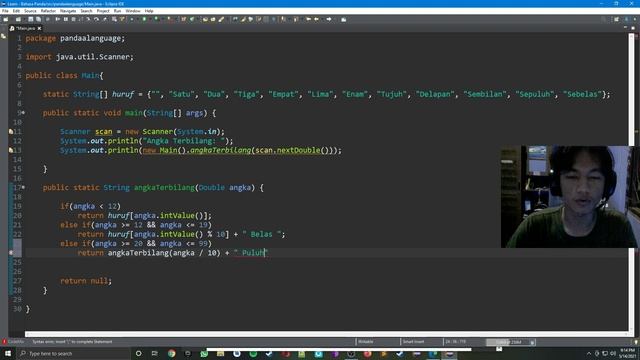This screenshot has height=360, width=640.
Task: Click the cursor position 24 : 36 status
Action: pos(456,342)
